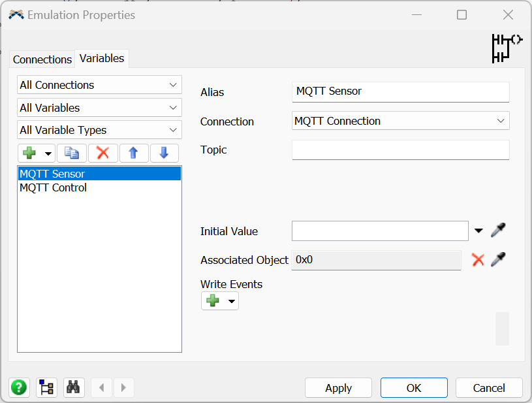
Task: Click the binoculars find icon
Action: point(73,387)
